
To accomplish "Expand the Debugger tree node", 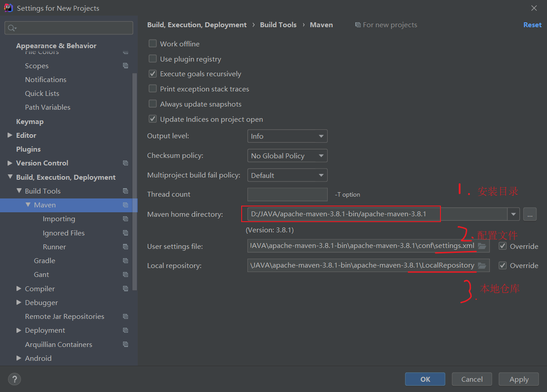I will click(x=19, y=302).
